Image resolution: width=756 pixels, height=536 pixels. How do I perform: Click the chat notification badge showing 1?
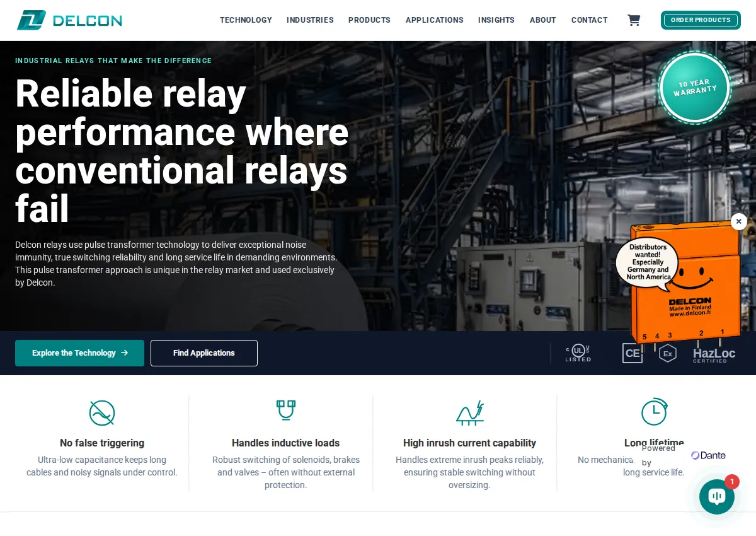coord(731,482)
